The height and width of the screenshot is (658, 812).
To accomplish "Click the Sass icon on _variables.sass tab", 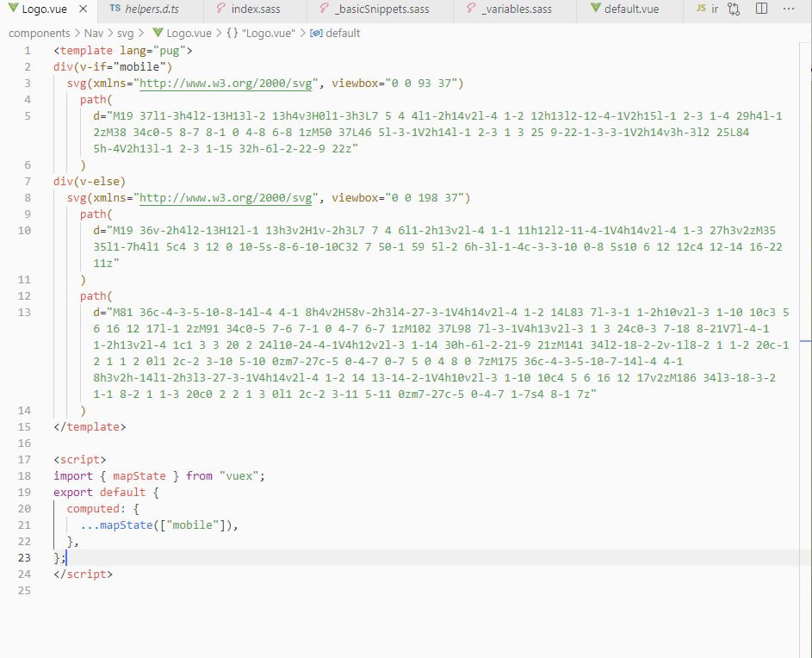I will tap(471, 9).
